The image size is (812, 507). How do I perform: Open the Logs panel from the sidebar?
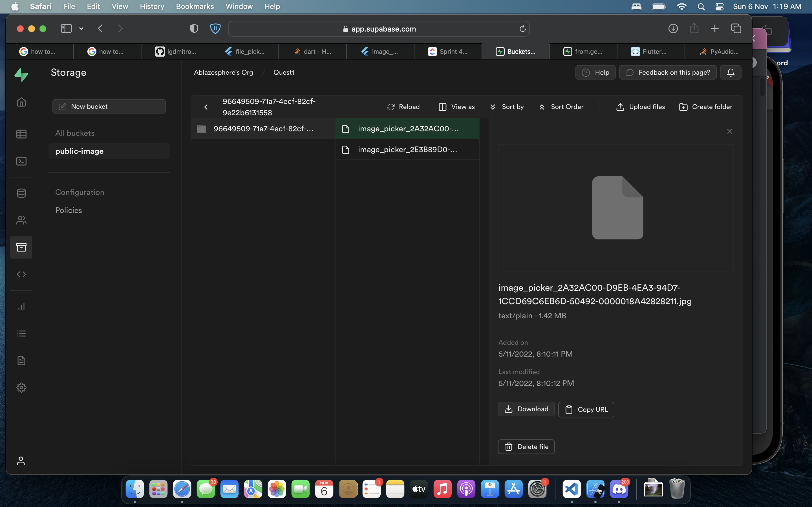tap(21, 333)
